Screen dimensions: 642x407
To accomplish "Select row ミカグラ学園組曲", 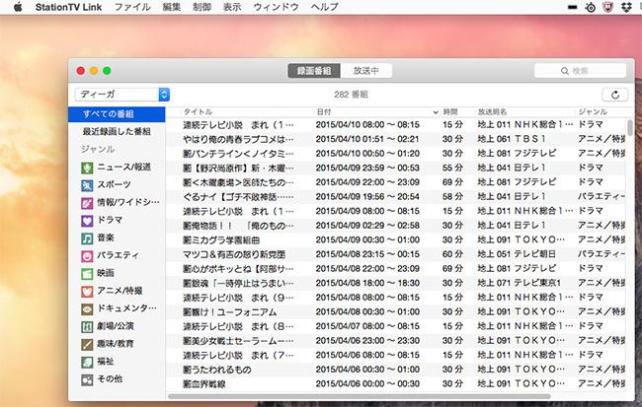I will tap(396, 240).
